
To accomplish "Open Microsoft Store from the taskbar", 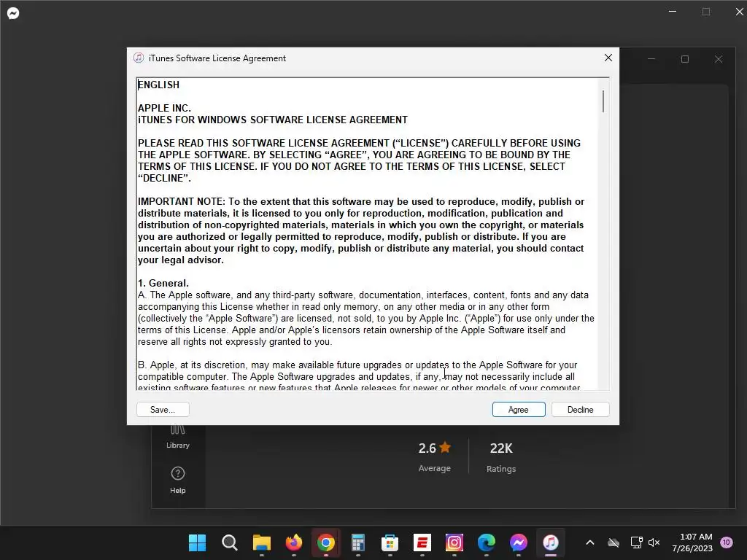I will [x=390, y=542].
